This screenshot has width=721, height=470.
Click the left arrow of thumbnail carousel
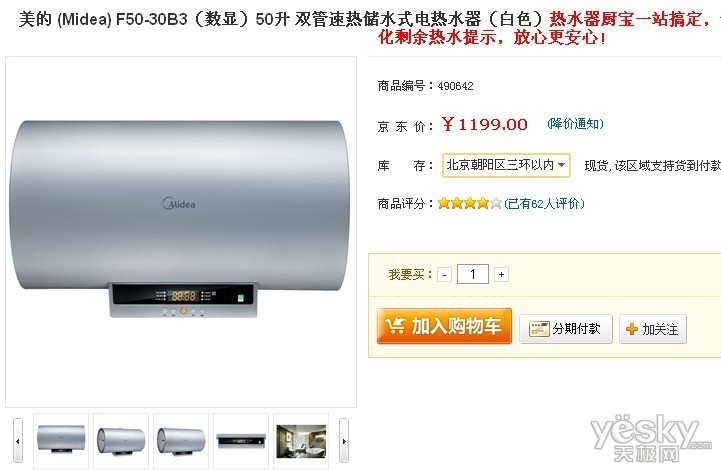(18, 441)
